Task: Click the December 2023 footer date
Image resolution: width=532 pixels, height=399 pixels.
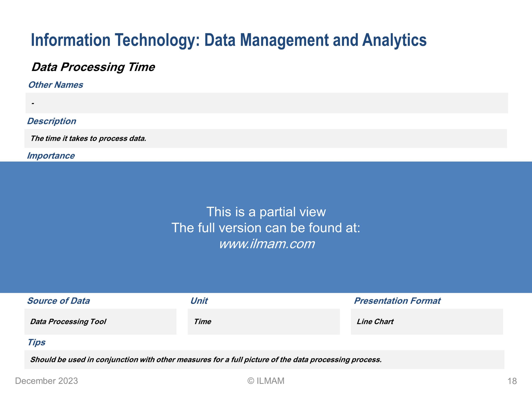Action: tap(46, 381)
